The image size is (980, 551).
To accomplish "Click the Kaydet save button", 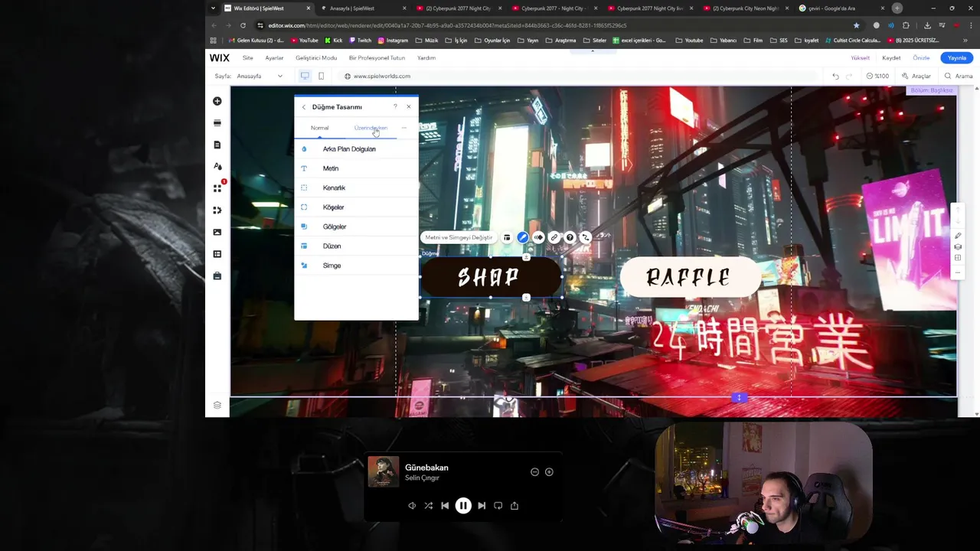I will coord(891,58).
